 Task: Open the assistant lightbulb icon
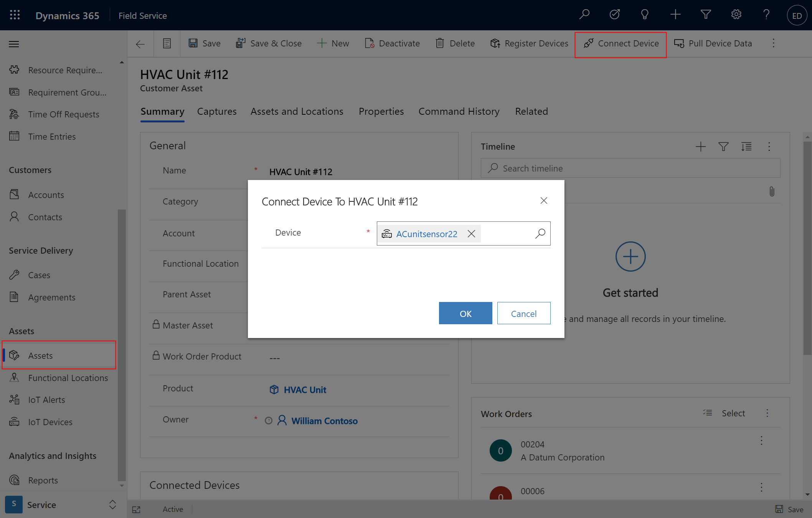tap(645, 15)
